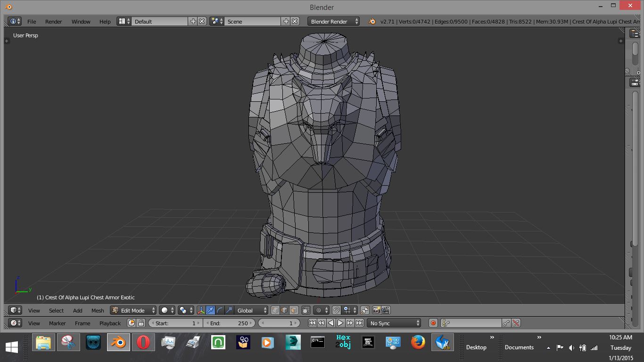The image size is (644, 362).
Task: Enable the scale manipulator
Action: click(x=229, y=310)
